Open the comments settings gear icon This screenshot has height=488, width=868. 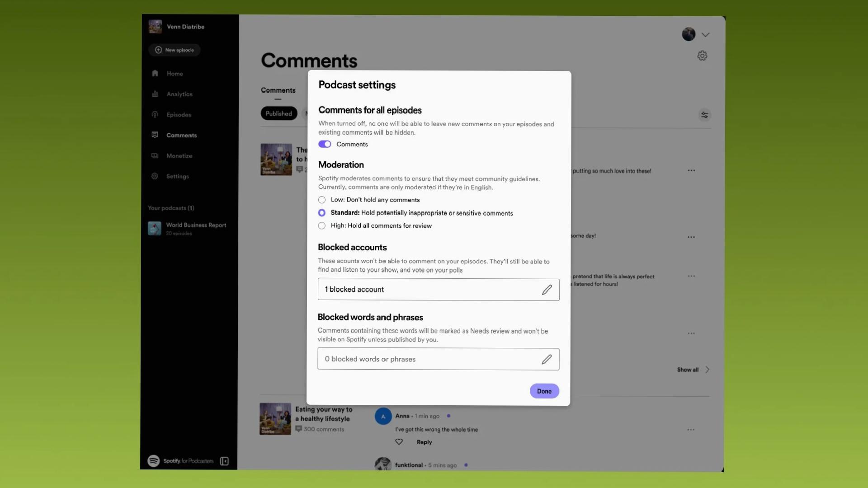[x=702, y=56]
